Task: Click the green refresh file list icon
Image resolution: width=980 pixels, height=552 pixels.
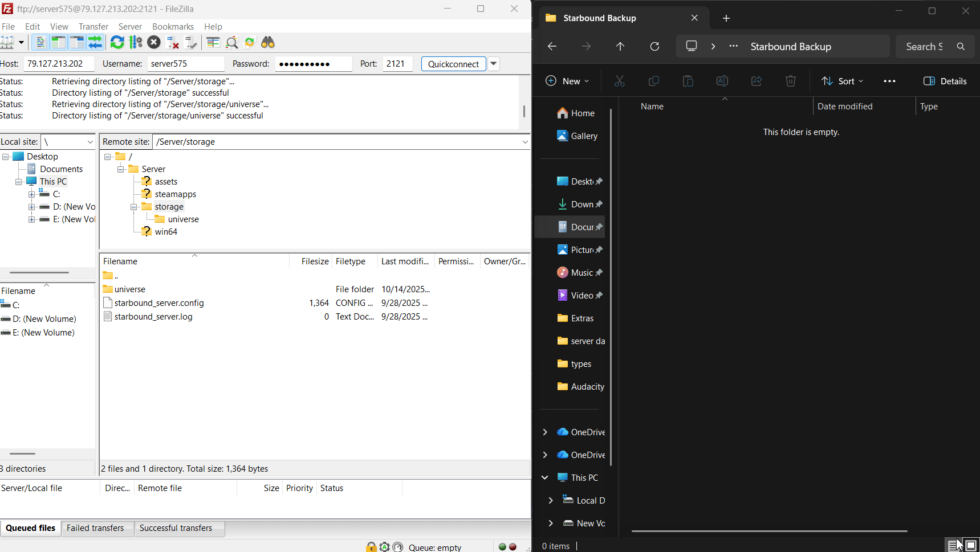Action: [117, 43]
